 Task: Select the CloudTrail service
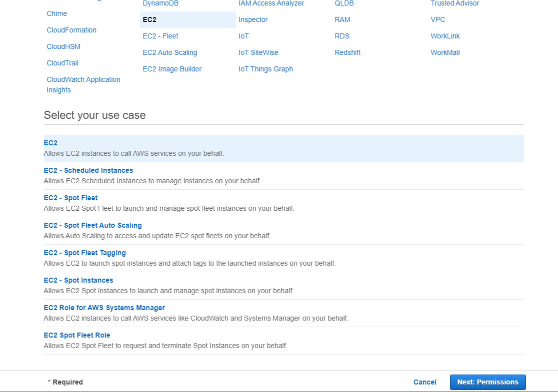coord(62,63)
